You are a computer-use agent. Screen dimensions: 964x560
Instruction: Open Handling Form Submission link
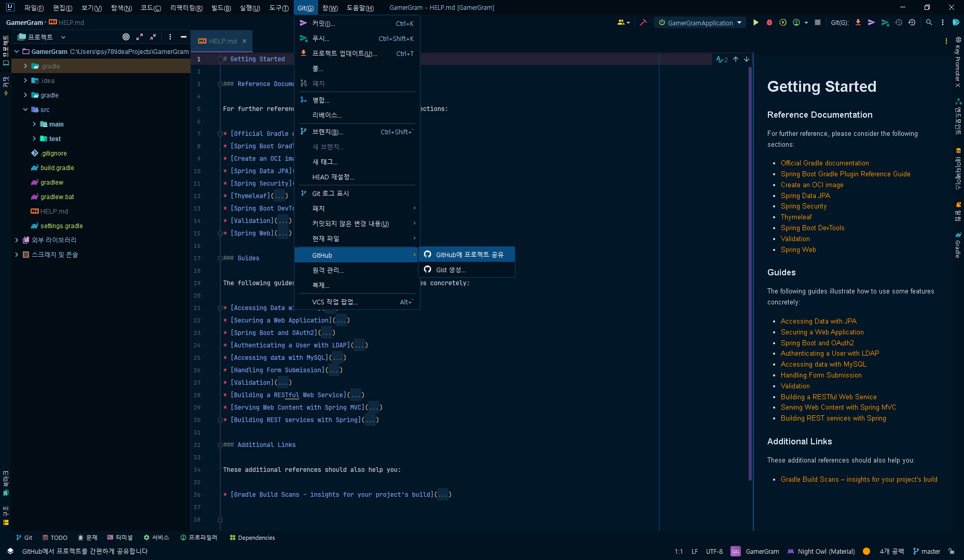tap(821, 375)
